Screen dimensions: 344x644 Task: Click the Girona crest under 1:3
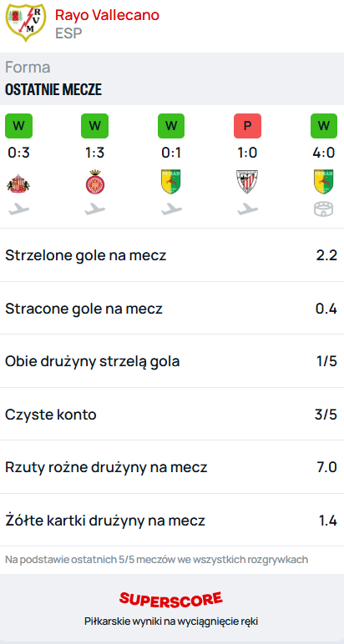tap(95, 182)
